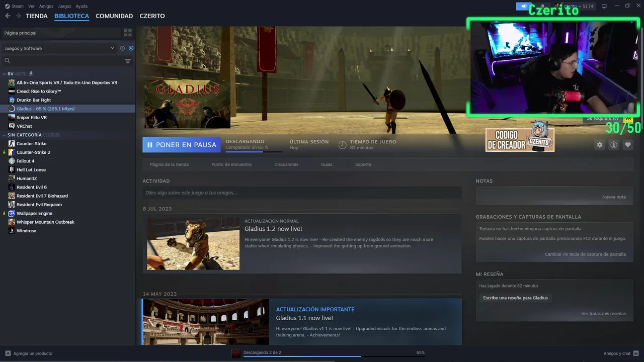Pause download with PONER EN PAUSA
Viewport: 644px width, 362px height.
click(x=182, y=145)
